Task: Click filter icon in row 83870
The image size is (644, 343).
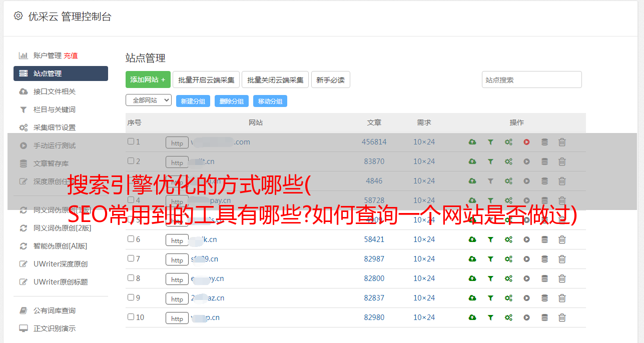Action: (x=490, y=161)
